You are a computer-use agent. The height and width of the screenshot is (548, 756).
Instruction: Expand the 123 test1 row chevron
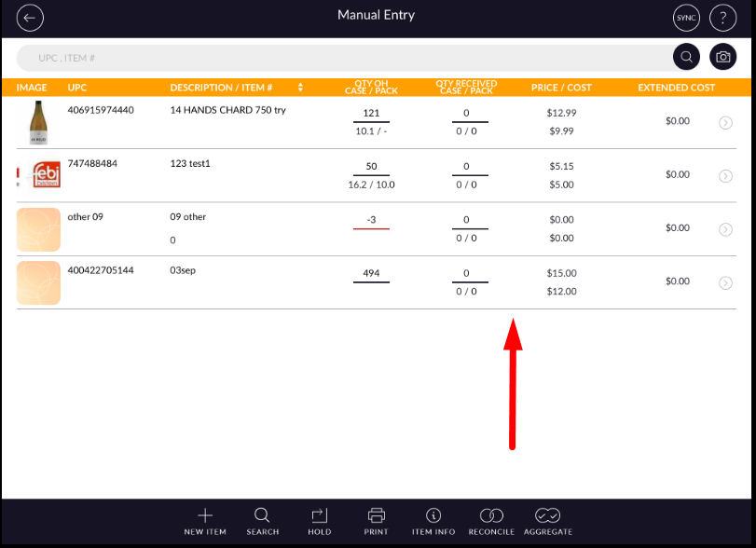[725, 175]
